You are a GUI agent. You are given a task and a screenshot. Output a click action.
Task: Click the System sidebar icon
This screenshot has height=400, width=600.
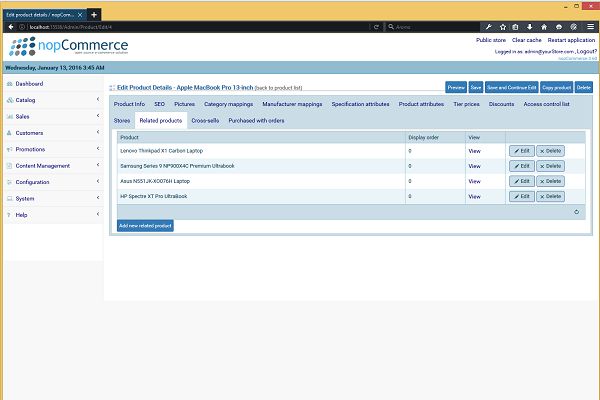point(10,199)
